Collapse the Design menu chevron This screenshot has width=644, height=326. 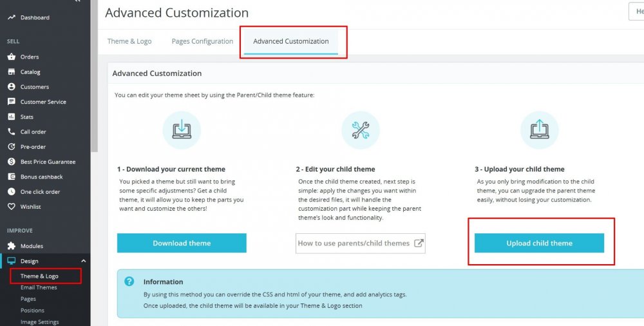pyautogui.click(x=83, y=261)
